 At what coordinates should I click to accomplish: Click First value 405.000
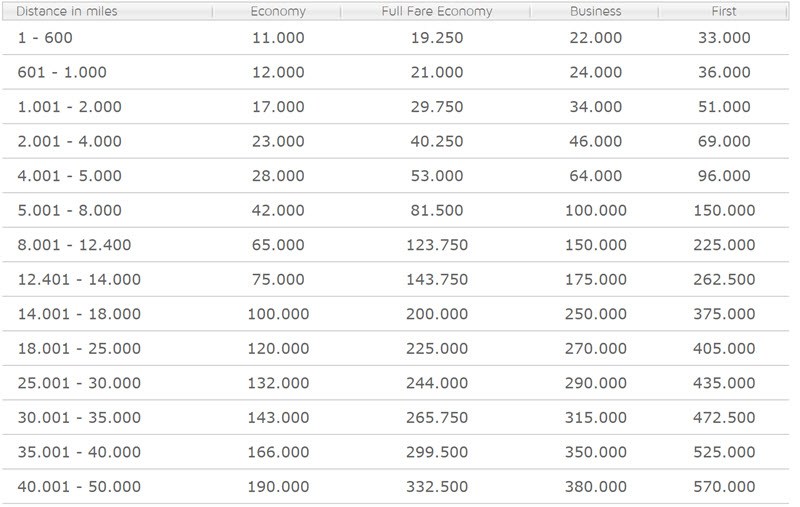coord(724,348)
